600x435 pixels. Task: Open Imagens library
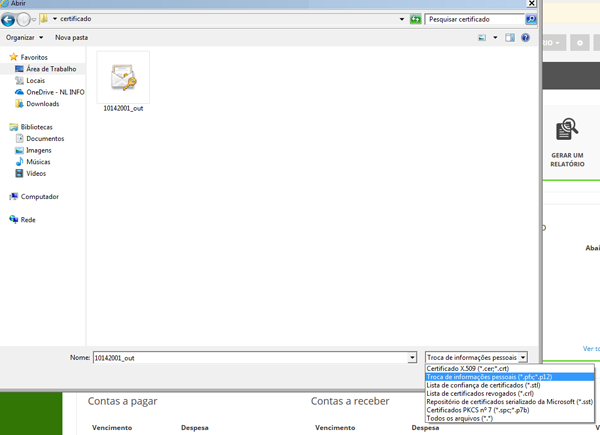click(x=33, y=150)
